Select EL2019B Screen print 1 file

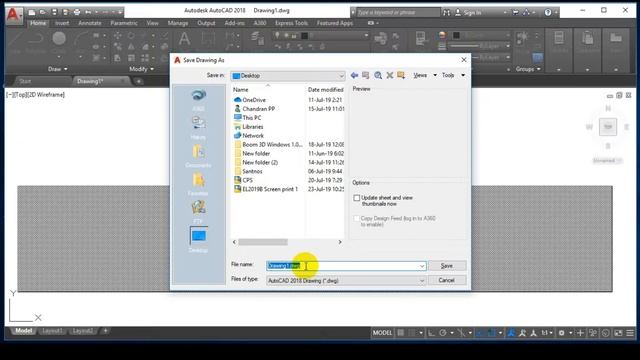(x=266, y=189)
